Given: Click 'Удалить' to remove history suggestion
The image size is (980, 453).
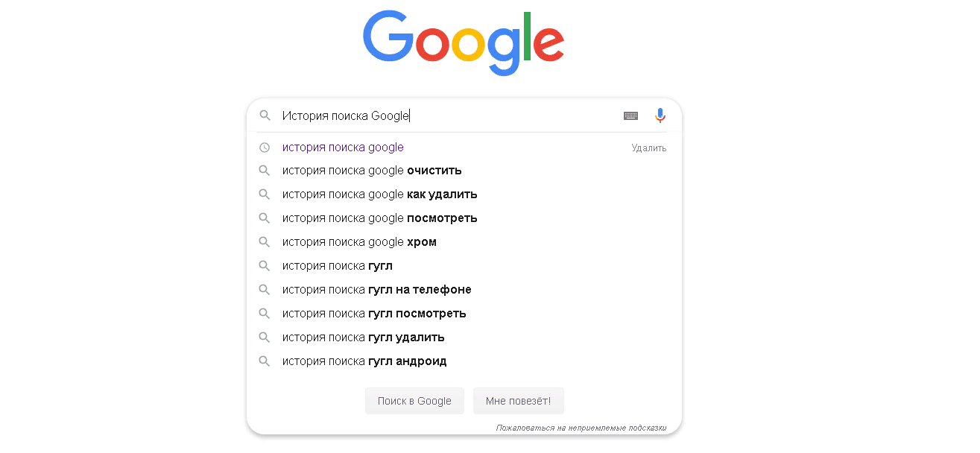Looking at the screenshot, I should coord(648,148).
